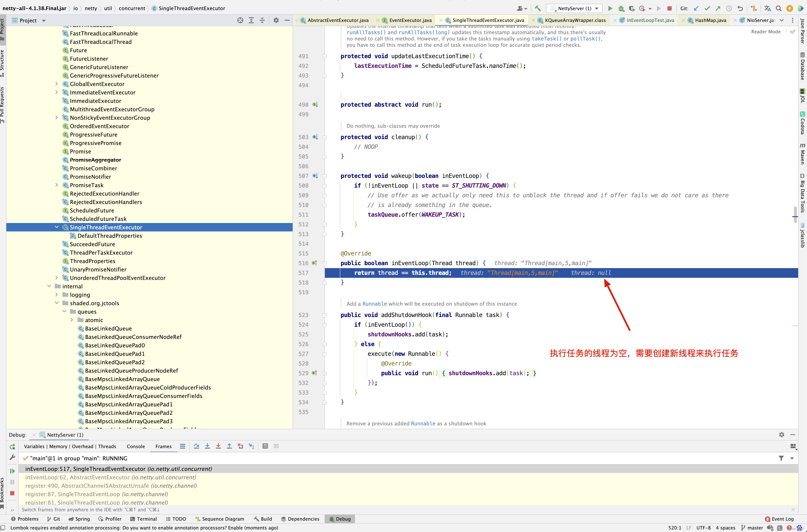Click the Evaluate Expression calculator icon
The width and height of the screenshot is (807, 532).
point(265,446)
